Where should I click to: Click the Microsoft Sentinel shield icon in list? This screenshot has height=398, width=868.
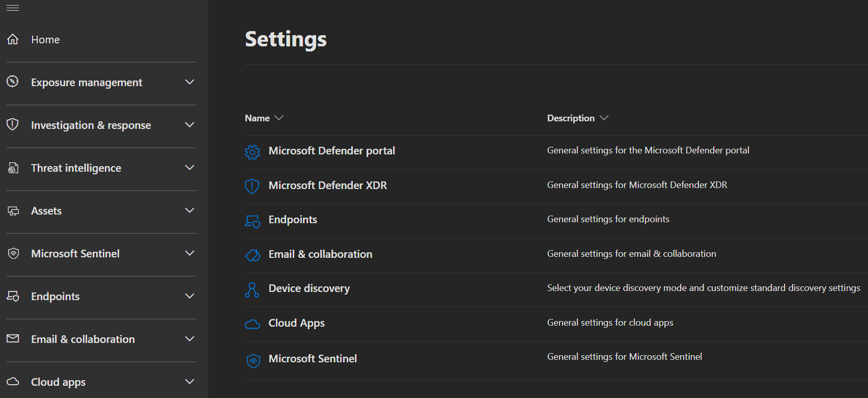point(253,360)
